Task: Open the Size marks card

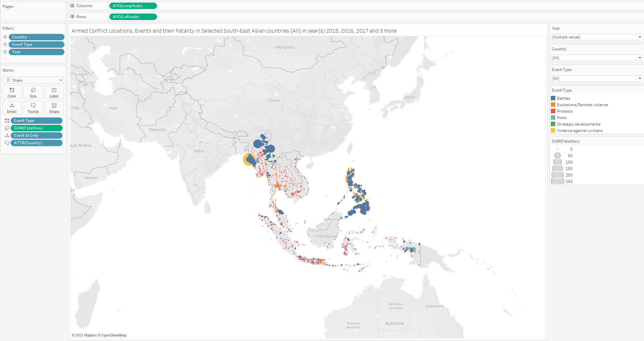Action: [33, 92]
